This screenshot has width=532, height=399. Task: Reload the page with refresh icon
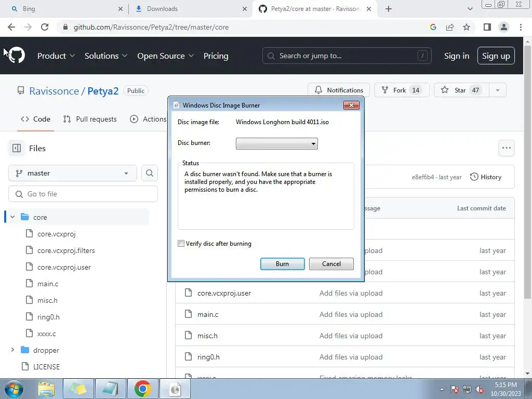click(x=45, y=27)
